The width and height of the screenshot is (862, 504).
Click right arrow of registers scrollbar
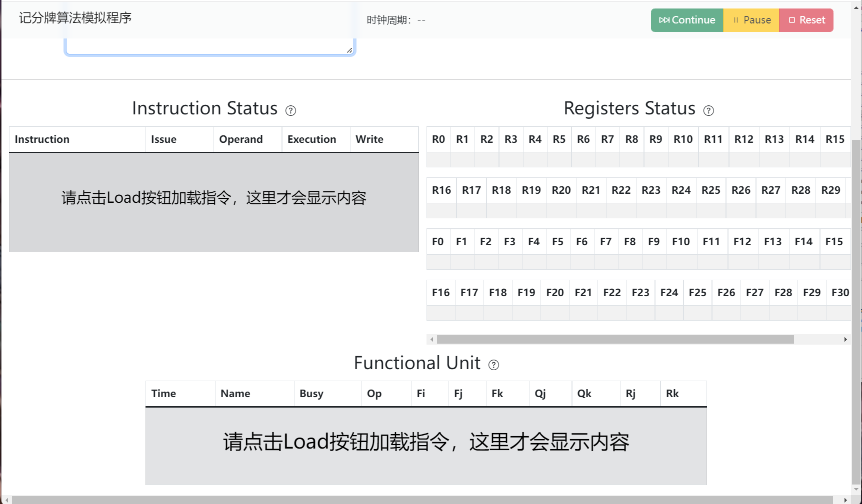(x=845, y=340)
